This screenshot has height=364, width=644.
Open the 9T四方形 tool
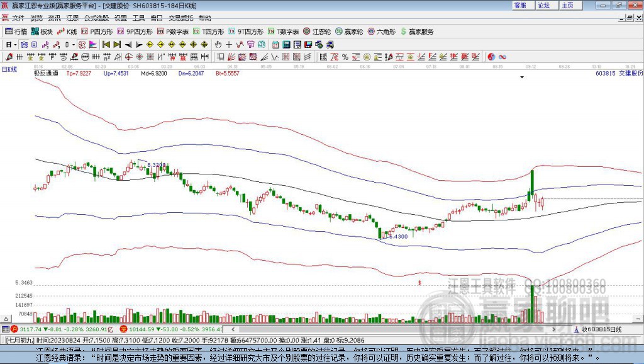click(x=246, y=31)
